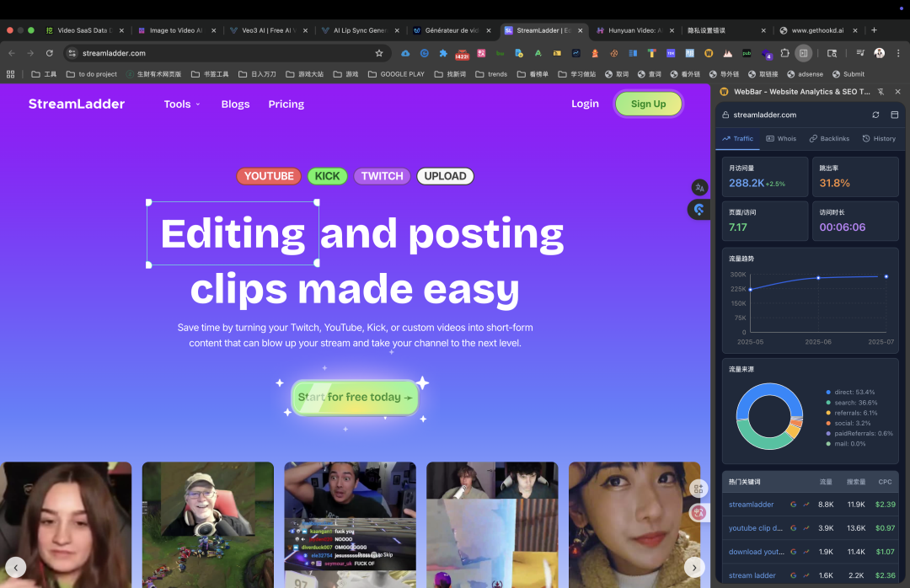Viewport: 910px width, 588px height.
Task: Show previous clip with left carousel arrow
Action: pos(16,567)
